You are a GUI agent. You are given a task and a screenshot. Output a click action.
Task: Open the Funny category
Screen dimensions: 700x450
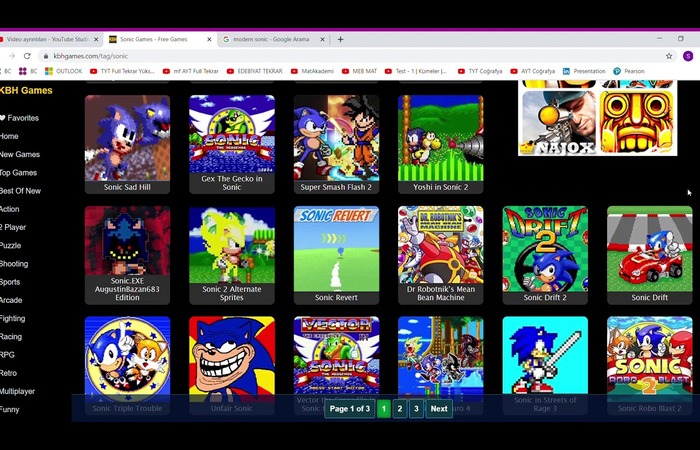point(9,409)
